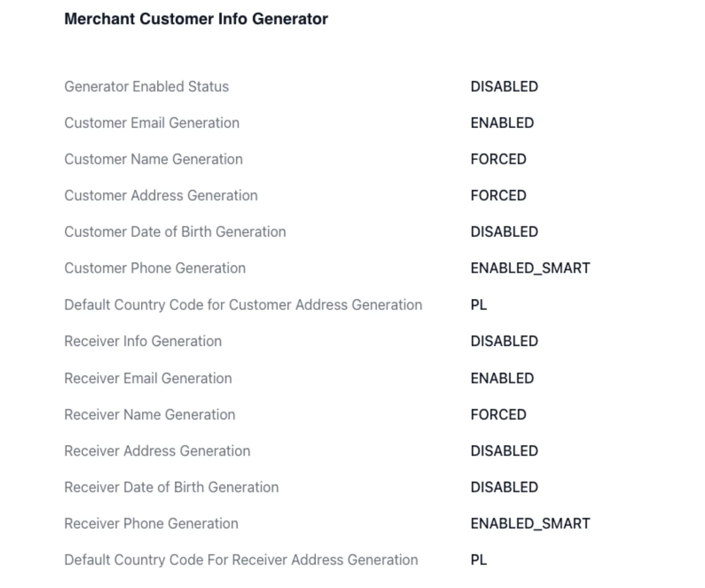This screenshot has height=588, width=705.
Task: Select ENABLED_SMART value for Receiver Phone Generation
Action: [x=530, y=523]
